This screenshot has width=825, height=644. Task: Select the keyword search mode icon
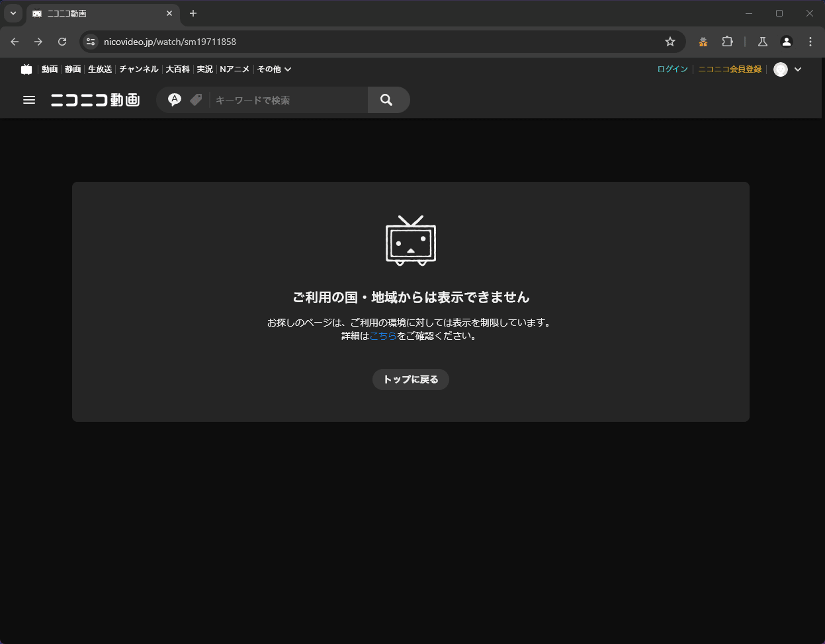tap(175, 100)
